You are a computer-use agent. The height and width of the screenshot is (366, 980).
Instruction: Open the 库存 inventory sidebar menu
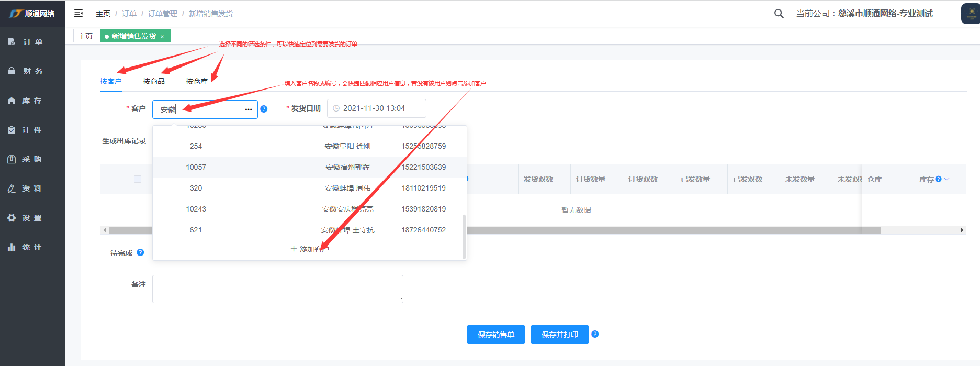click(32, 101)
